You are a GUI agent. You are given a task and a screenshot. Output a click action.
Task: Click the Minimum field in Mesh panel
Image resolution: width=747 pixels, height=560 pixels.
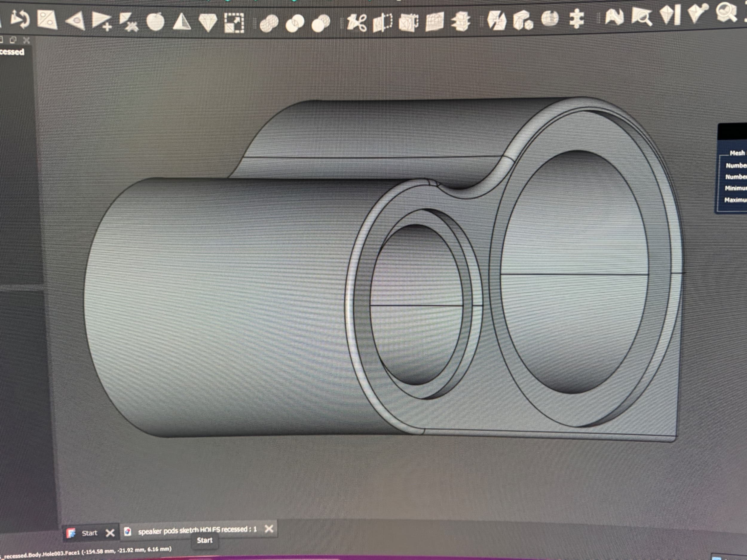(x=736, y=188)
